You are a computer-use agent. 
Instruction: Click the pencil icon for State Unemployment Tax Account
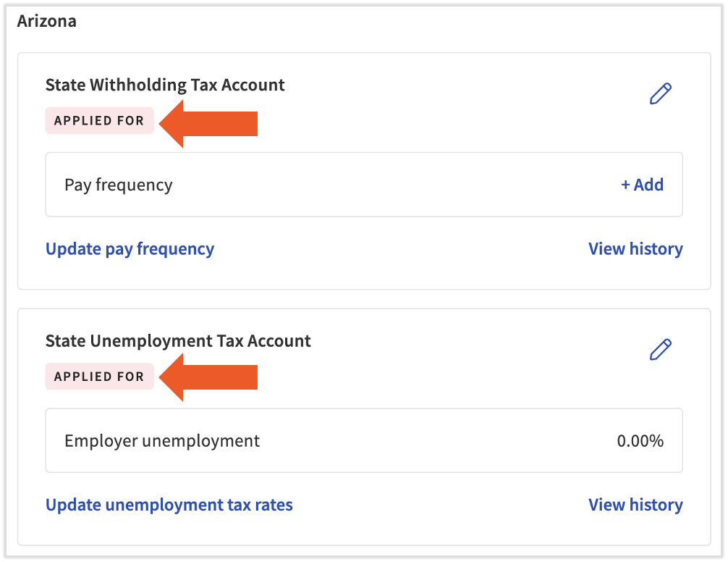click(x=660, y=349)
